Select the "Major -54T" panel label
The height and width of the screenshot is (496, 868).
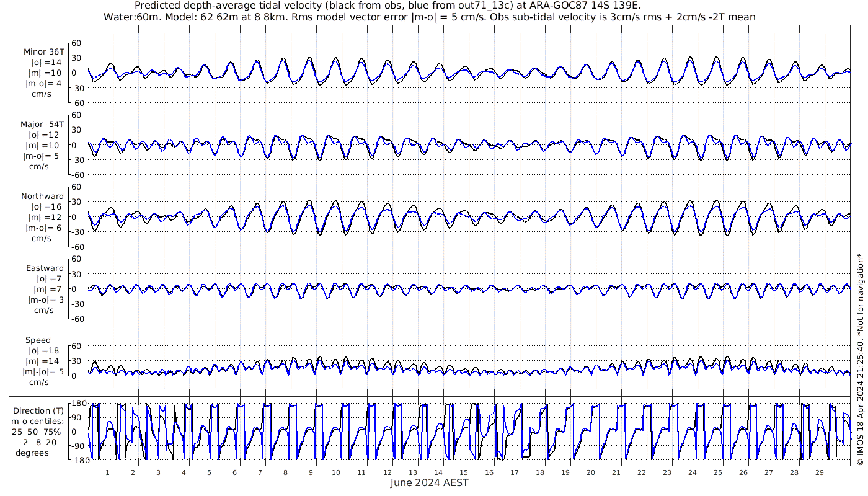click(42, 124)
